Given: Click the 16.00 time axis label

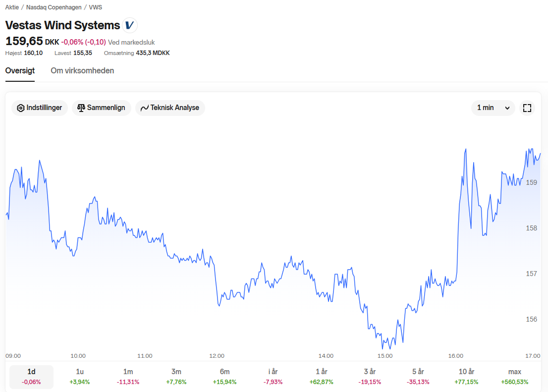Looking at the screenshot, I should pyautogui.click(x=456, y=356).
